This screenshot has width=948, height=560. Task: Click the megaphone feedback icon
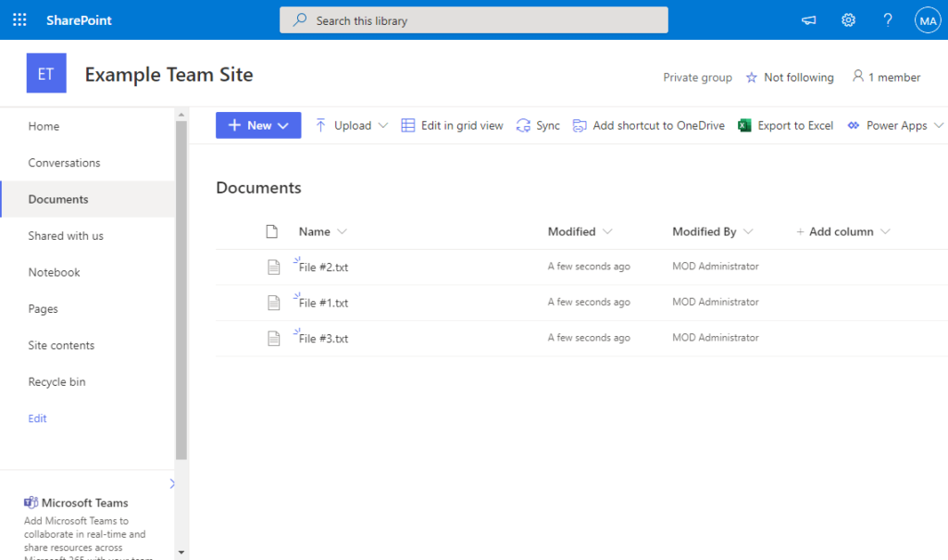point(808,20)
